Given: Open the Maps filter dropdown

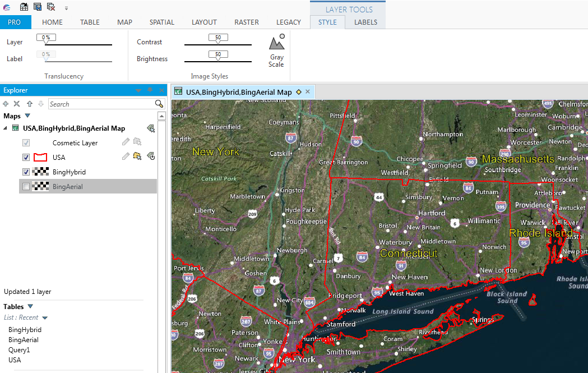Looking at the screenshot, I should click(27, 116).
